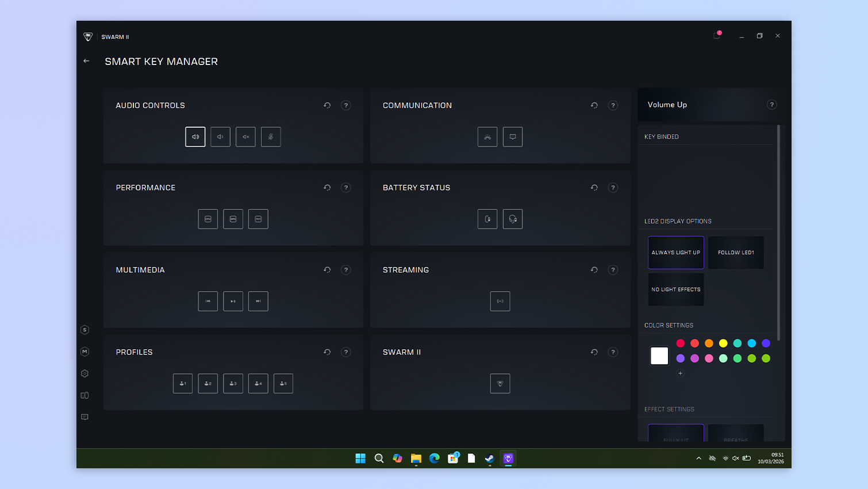Select the microphone mute icon in Audio Controls
The width and height of the screenshot is (868, 489).
[271, 136]
